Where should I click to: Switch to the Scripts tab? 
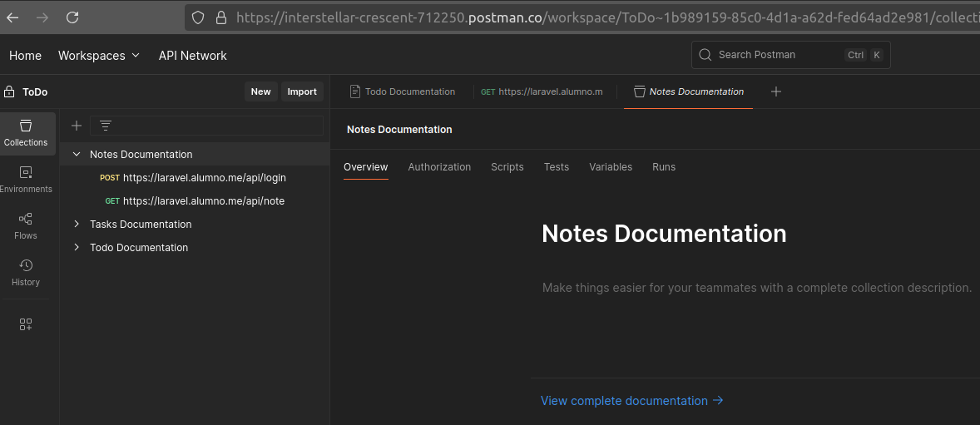point(507,167)
